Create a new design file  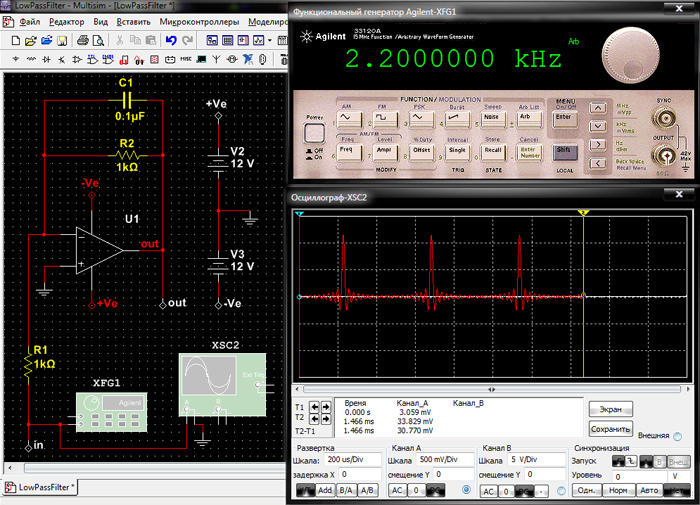click(16, 41)
